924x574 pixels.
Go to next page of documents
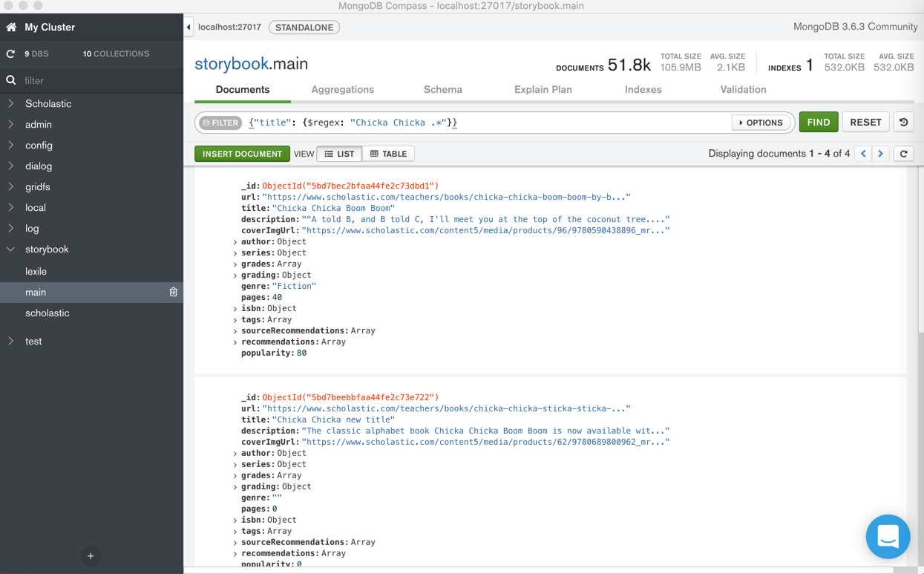881,154
